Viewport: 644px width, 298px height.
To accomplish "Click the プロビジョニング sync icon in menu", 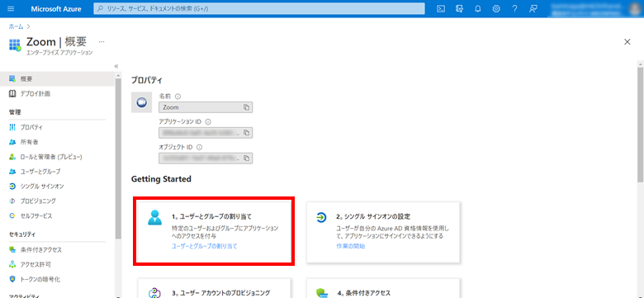I will pos(12,201).
